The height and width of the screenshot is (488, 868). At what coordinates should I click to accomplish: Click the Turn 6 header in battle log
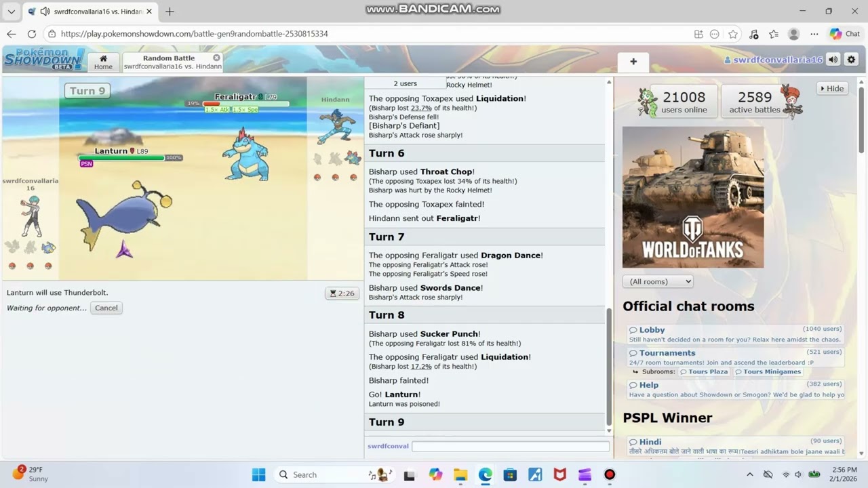[x=484, y=153]
